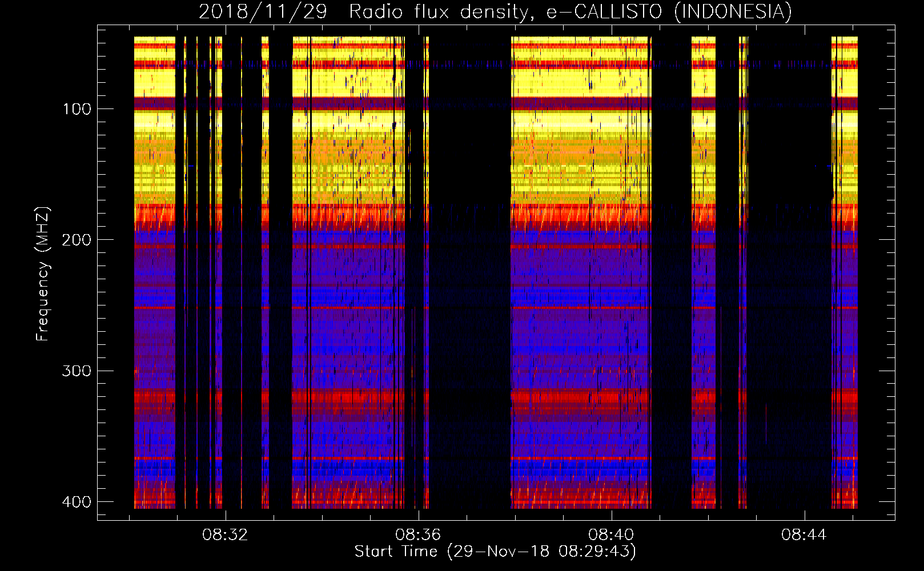Click the "08:36" time tick label
This screenshot has height=571, width=924.
click(419, 535)
